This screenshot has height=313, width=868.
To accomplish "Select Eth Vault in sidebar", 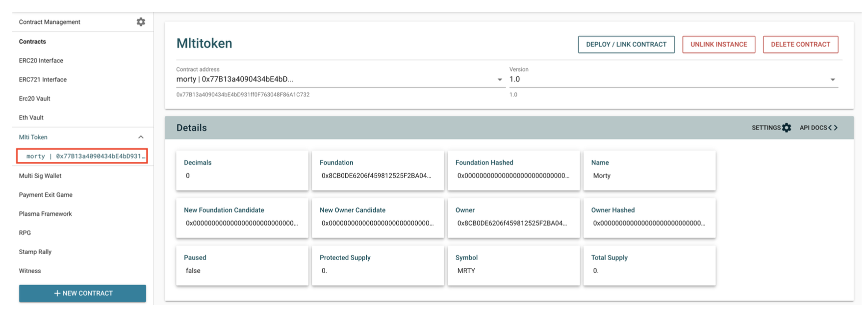I will coord(31,118).
